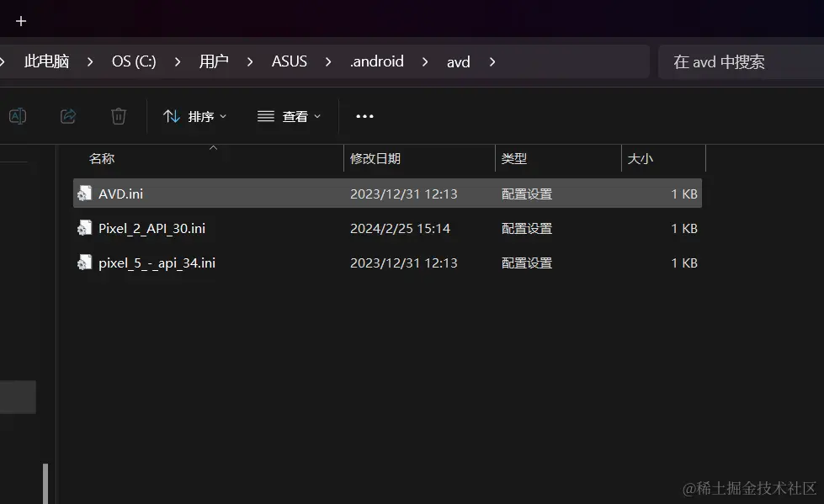Click the Pixel_2_API_30.ini file icon
The height and width of the screenshot is (504, 824).
point(85,228)
